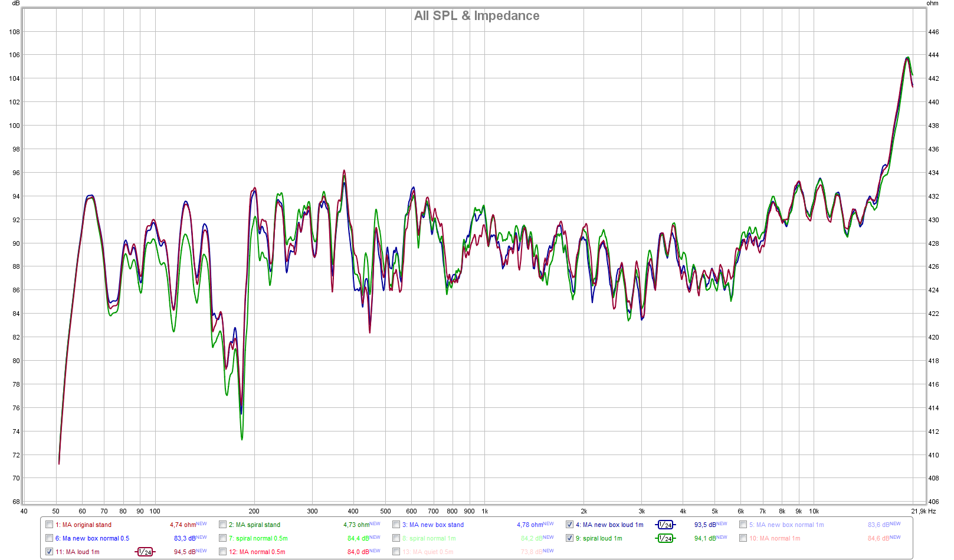This screenshot has width=954, height=560.
Task: Enable the '6: Ma new box normal 0.5' checkbox
Action: pyautogui.click(x=50, y=538)
